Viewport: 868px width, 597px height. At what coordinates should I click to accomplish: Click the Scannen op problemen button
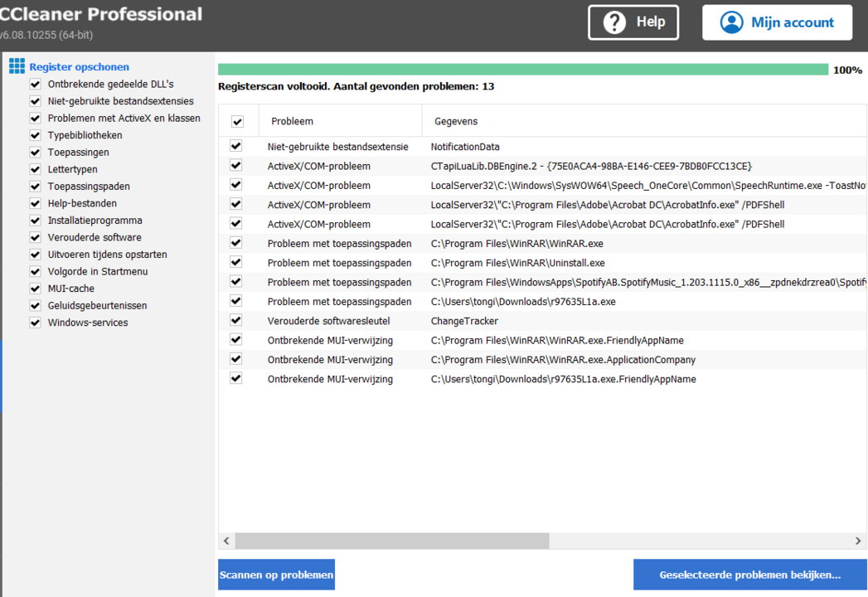[276, 574]
